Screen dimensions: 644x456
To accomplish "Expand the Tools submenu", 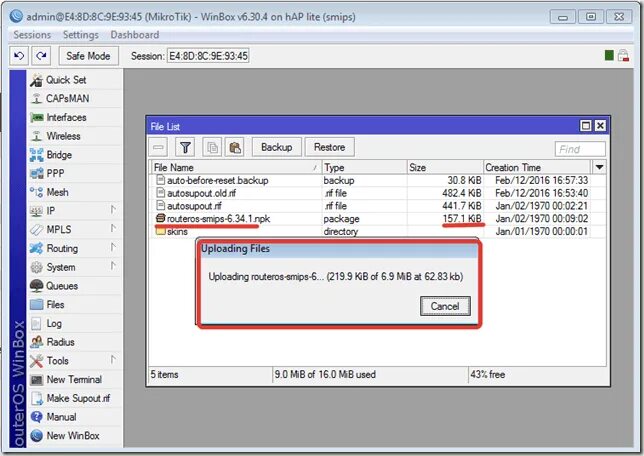I will [75, 361].
